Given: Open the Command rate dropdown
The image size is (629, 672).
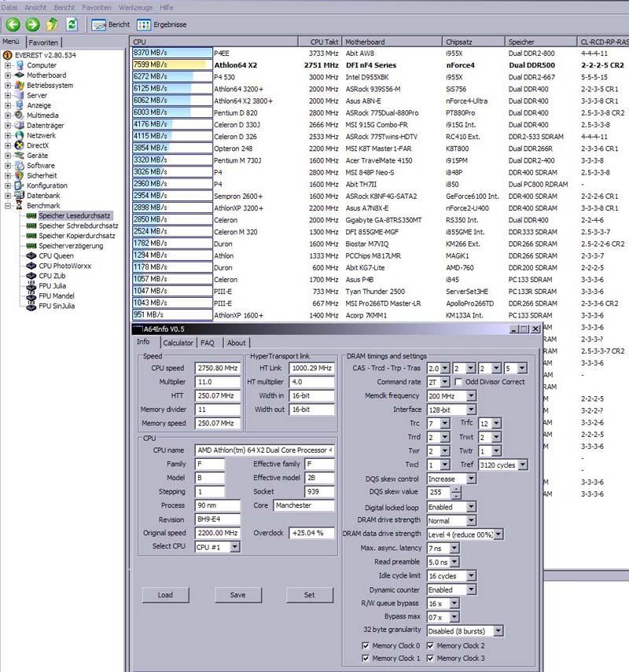Looking at the screenshot, I should click(x=445, y=382).
